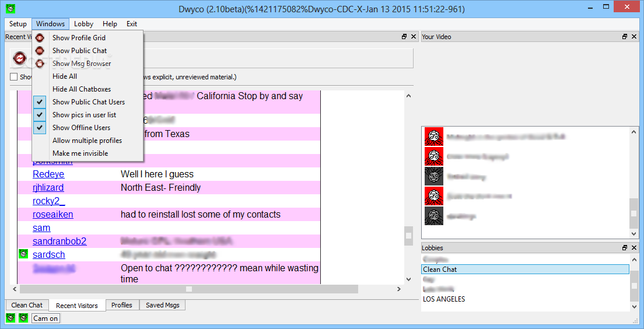644x329 pixels.
Task: Toggle Show Offline Users option
Action: tap(88, 128)
